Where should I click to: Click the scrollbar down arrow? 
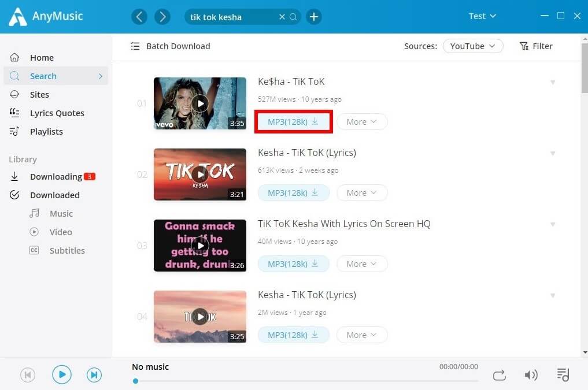pyautogui.click(x=585, y=352)
